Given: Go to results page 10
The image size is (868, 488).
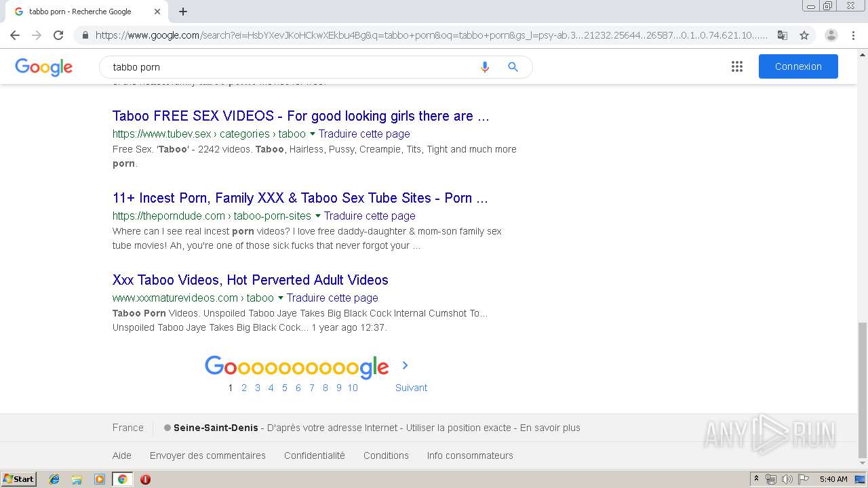Looking at the screenshot, I should (x=353, y=388).
